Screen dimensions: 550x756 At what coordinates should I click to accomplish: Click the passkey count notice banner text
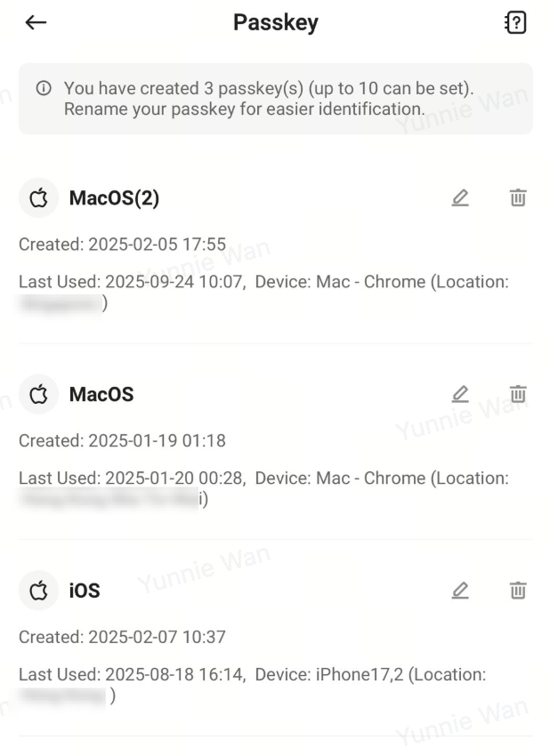click(267, 99)
